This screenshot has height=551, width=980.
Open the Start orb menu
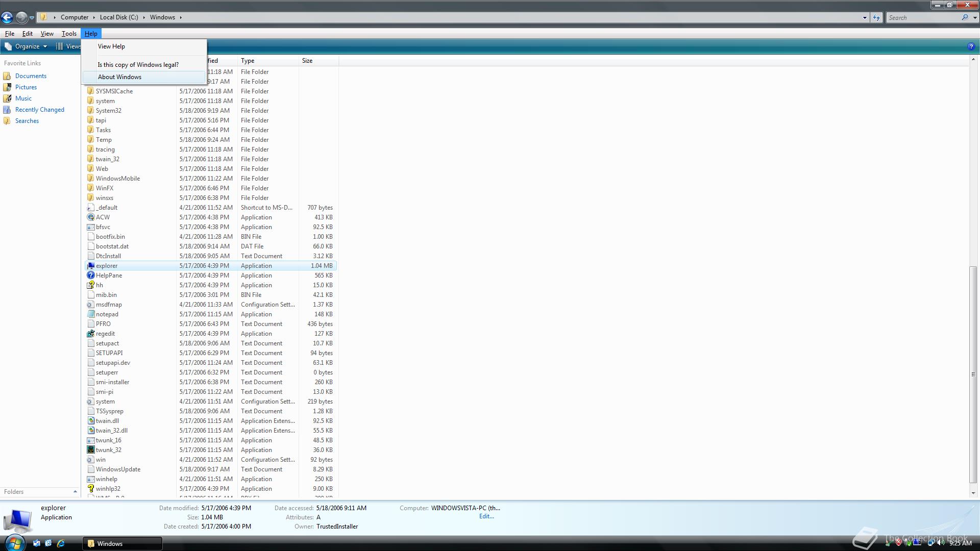pos(14,542)
